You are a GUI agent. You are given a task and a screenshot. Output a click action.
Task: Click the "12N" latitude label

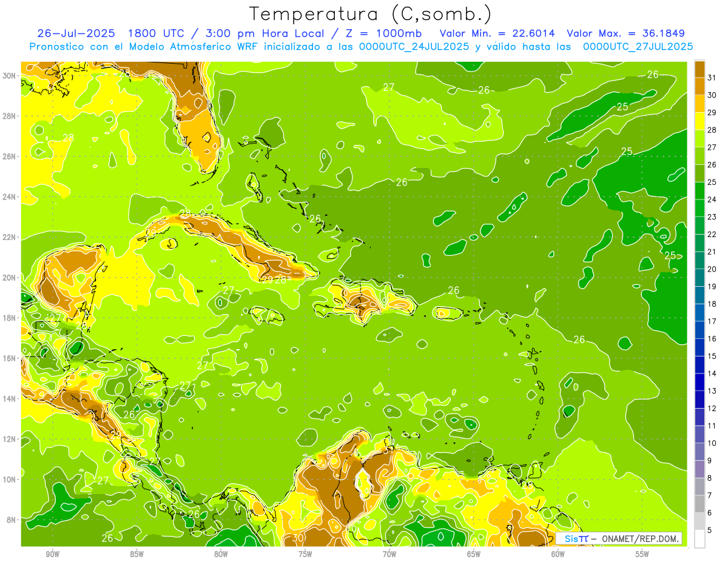coord(10,439)
